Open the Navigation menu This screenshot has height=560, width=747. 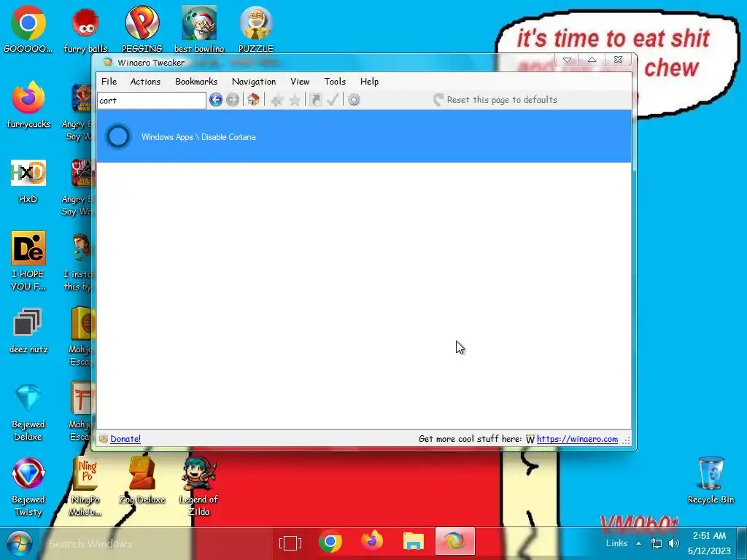point(254,82)
